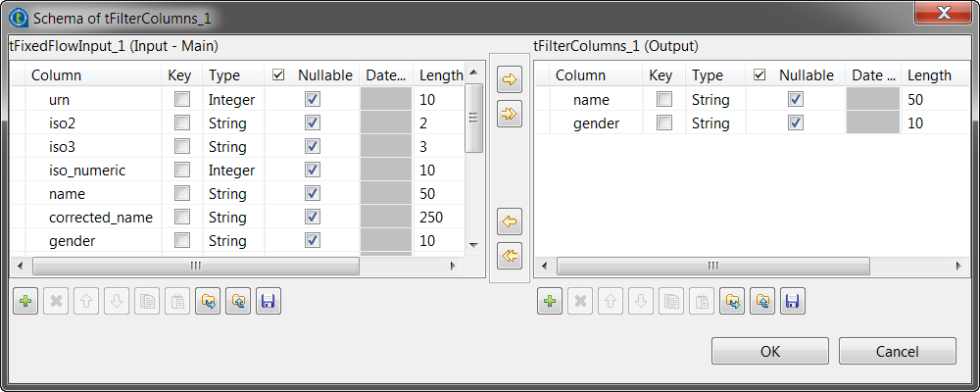Click the input Column header

pos(57,74)
